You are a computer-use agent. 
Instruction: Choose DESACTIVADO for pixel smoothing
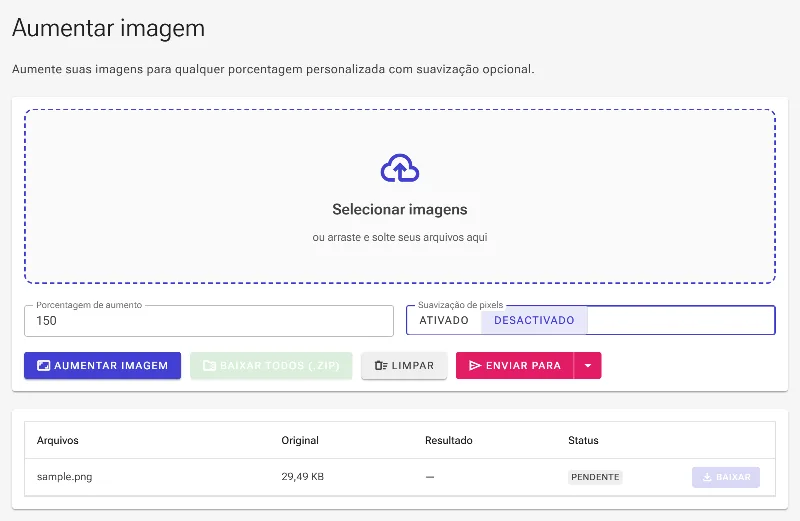(x=534, y=320)
